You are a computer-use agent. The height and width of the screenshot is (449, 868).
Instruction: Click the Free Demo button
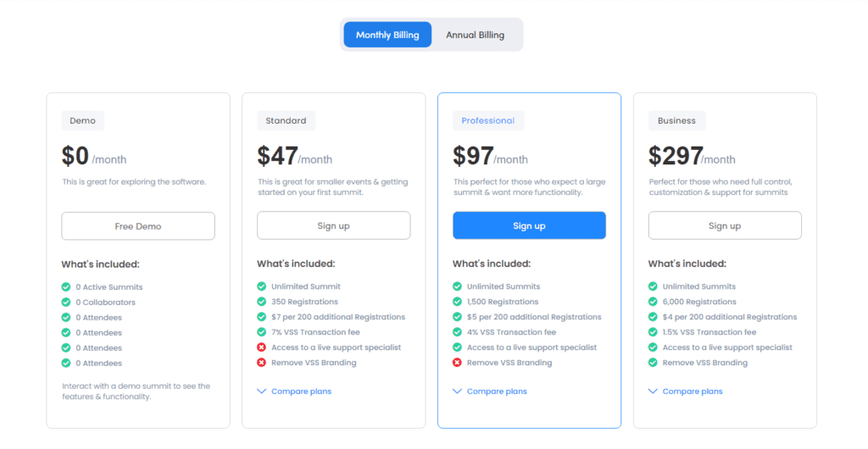138,226
